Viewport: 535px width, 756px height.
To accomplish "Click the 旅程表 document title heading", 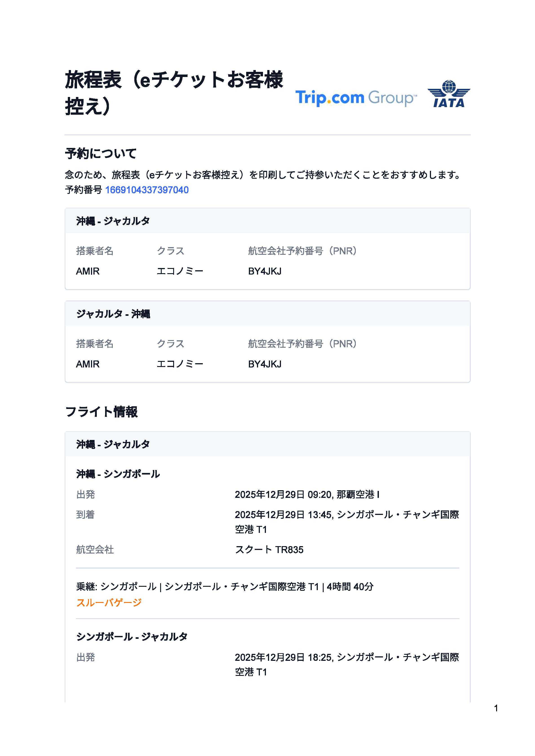I will click(x=174, y=92).
